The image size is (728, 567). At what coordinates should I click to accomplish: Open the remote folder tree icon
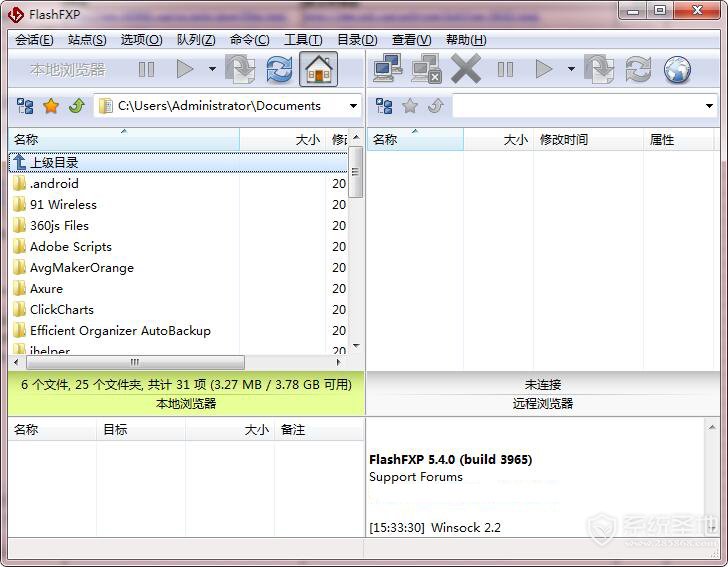(x=384, y=106)
